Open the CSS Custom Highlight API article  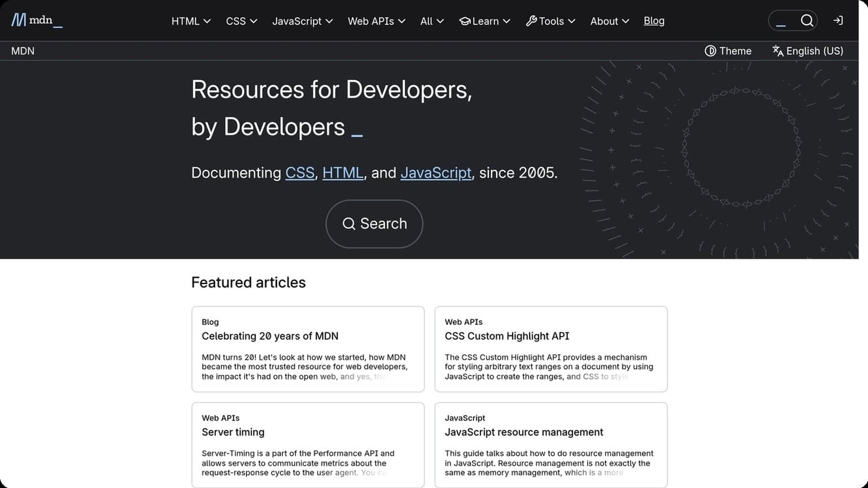coord(507,335)
